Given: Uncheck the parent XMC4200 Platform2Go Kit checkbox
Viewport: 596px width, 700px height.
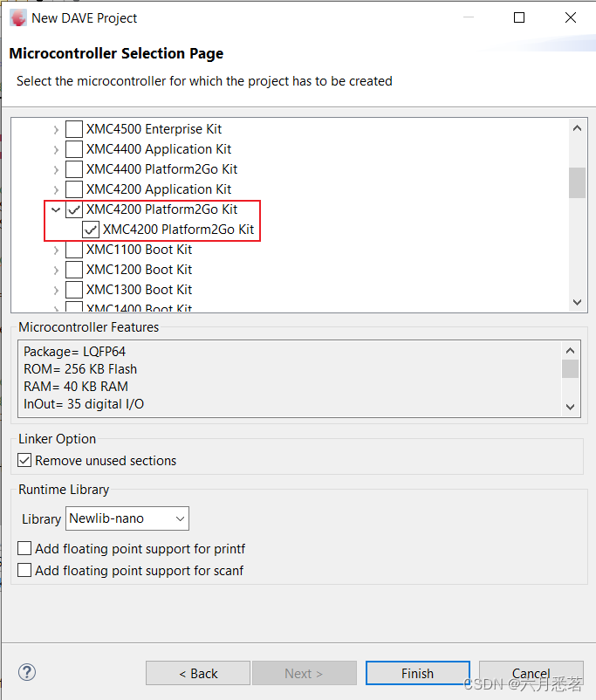Looking at the screenshot, I should pos(73,209).
